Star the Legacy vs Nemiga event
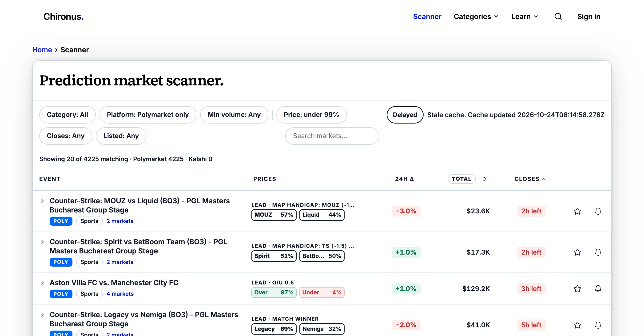This screenshot has height=336, width=644. point(577,325)
